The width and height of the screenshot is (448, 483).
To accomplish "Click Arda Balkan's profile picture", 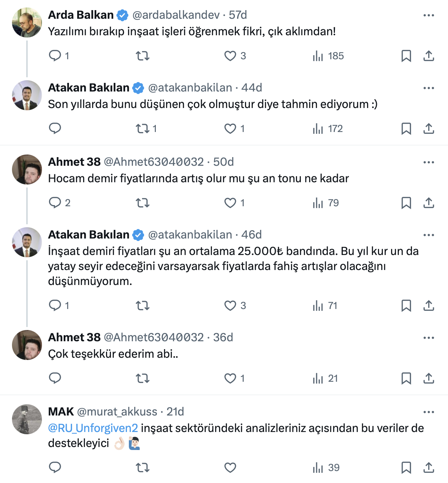I will (27, 22).
